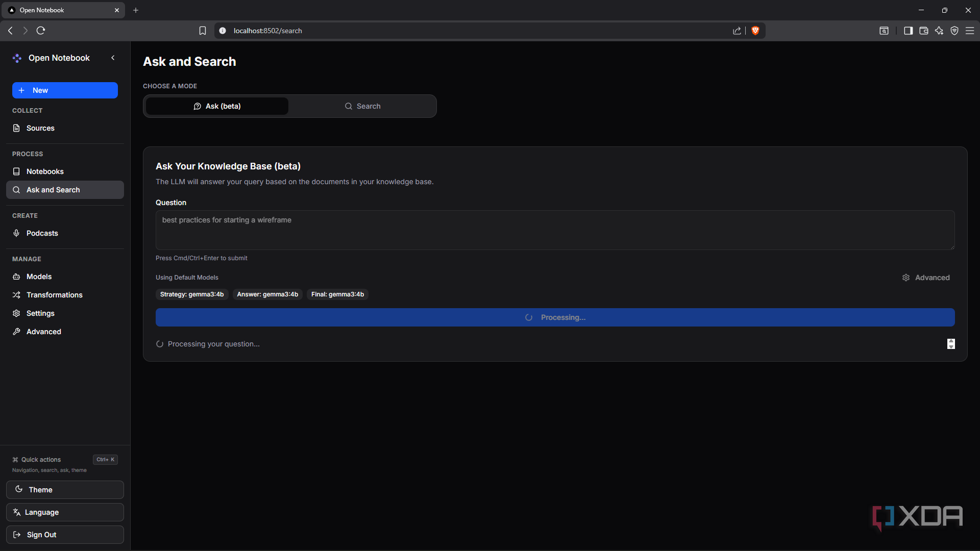
Task: Toggle the expand arrows beside processing status
Action: tap(951, 344)
